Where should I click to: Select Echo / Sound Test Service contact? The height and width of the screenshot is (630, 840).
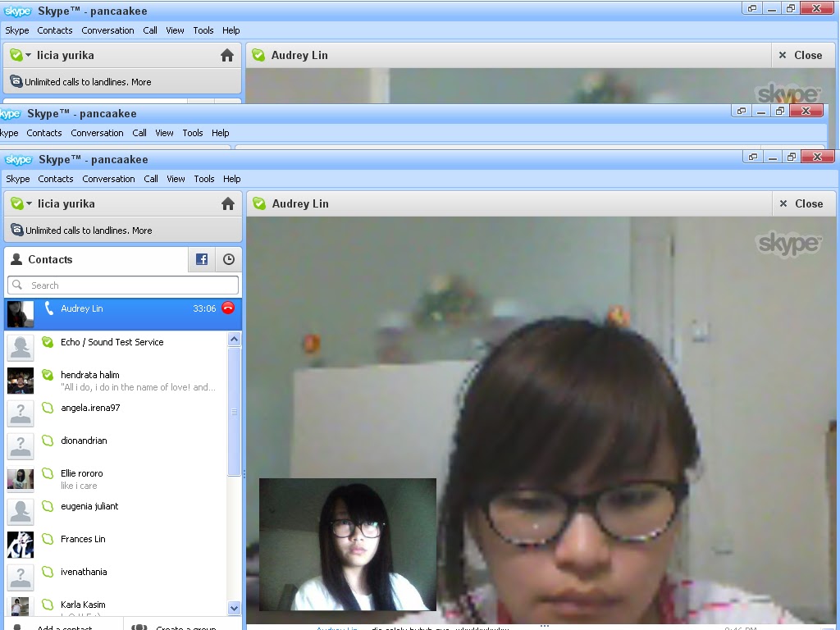coord(116,347)
